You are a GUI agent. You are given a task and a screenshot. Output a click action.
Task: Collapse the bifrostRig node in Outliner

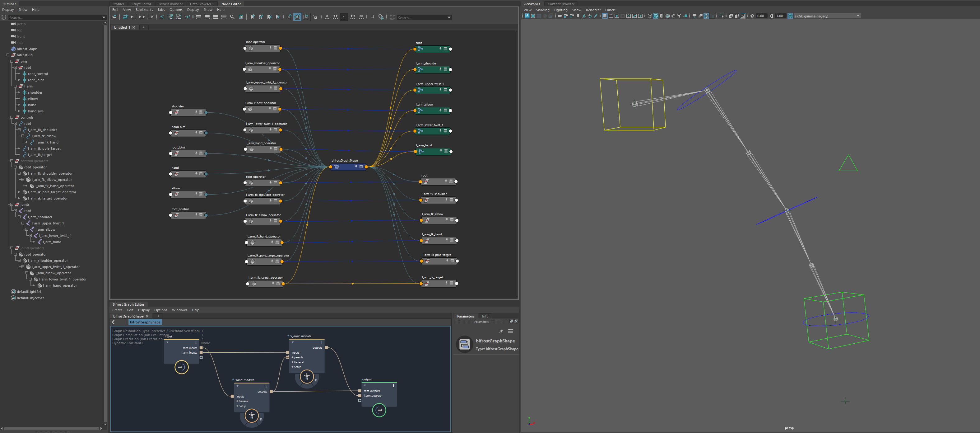click(x=8, y=55)
